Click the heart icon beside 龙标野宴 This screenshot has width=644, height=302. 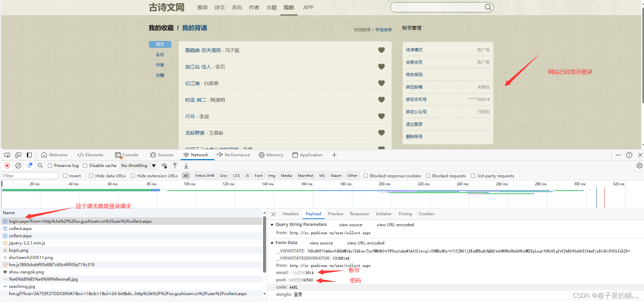click(381, 133)
